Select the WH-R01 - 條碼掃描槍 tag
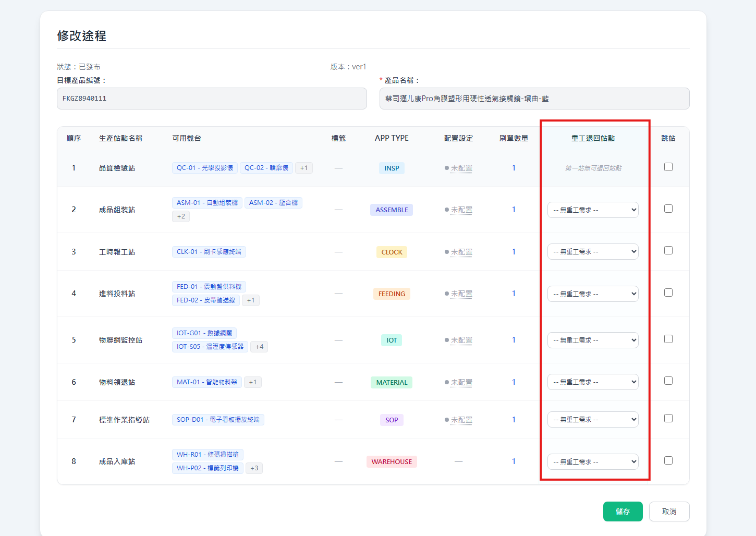The width and height of the screenshot is (756, 536). pos(208,455)
